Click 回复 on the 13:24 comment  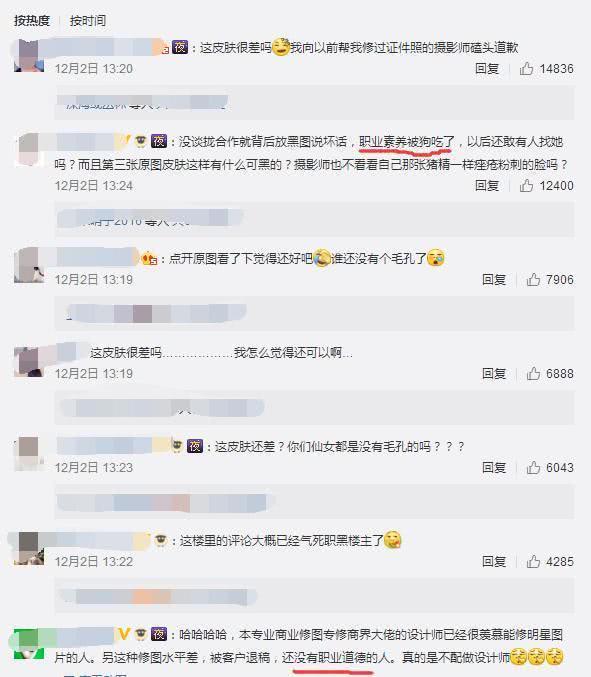[x=487, y=185]
